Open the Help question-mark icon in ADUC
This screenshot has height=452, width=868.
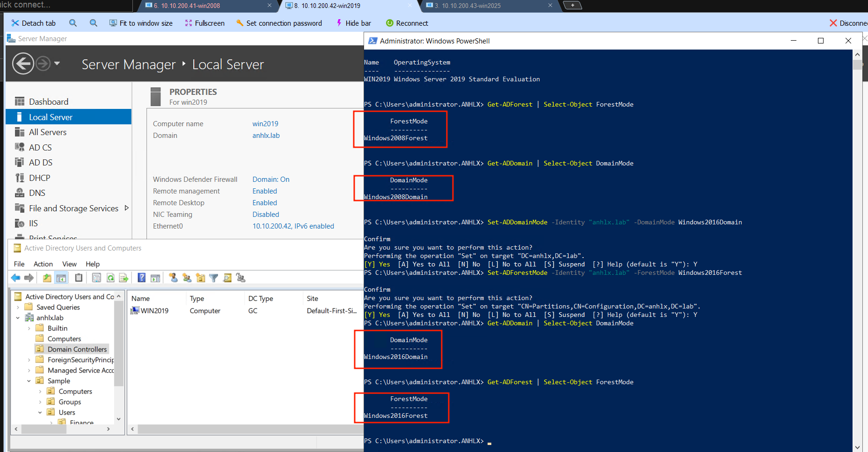click(x=141, y=278)
